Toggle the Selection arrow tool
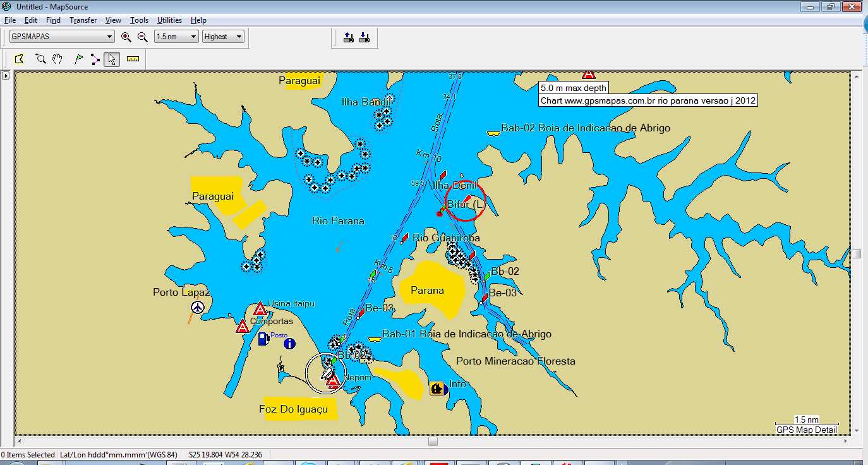The width and height of the screenshot is (868, 465). click(x=112, y=59)
